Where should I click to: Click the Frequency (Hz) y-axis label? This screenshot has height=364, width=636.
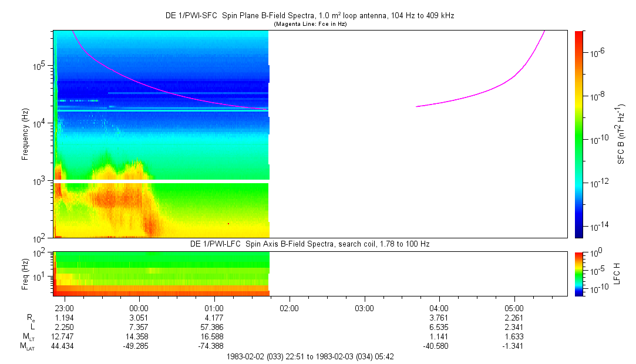tap(25, 134)
